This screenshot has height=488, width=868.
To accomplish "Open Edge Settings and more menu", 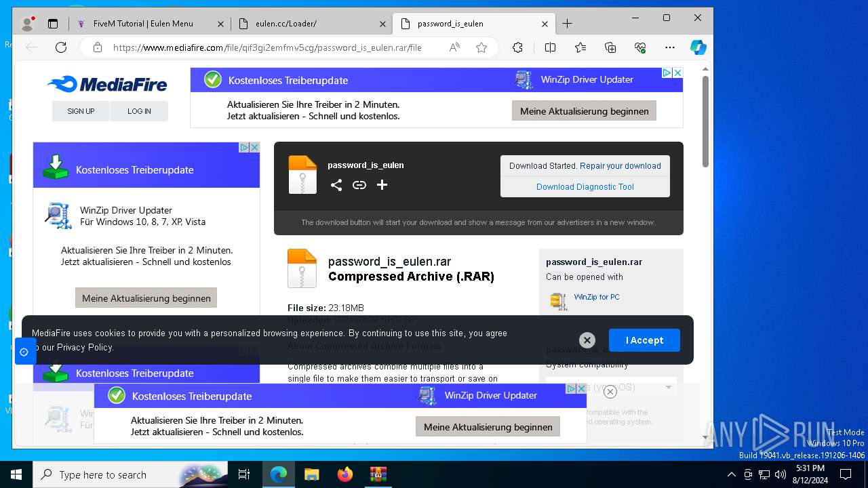I will (670, 47).
